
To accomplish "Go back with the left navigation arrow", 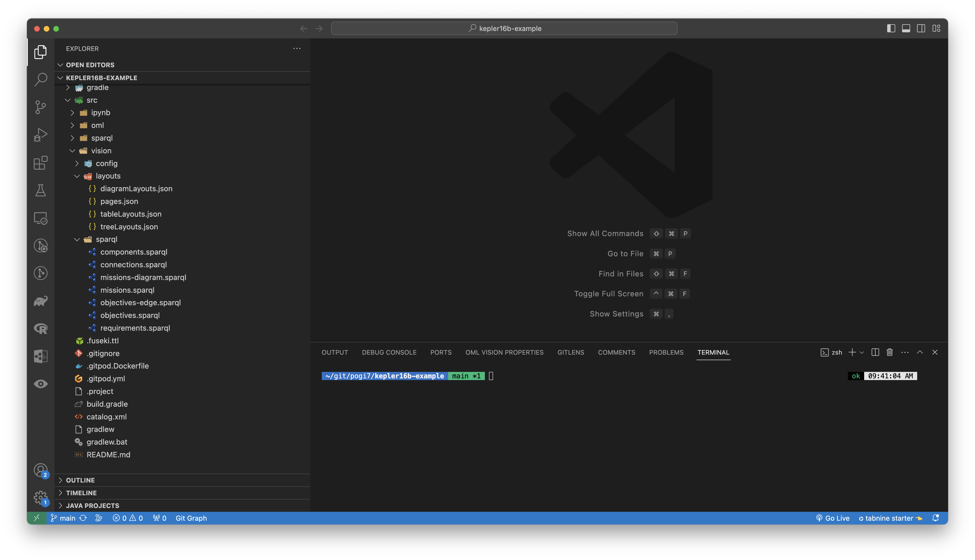I will [x=304, y=29].
